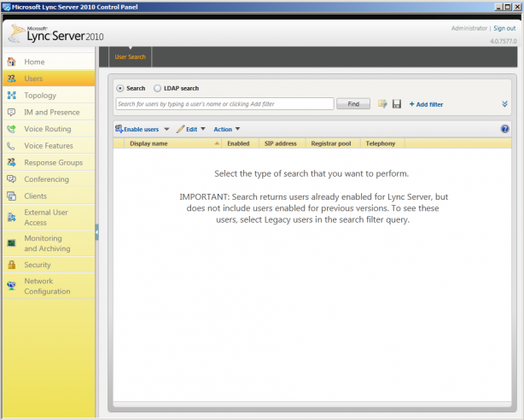524x420 pixels.
Task: Click the Telephony column header
Action: click(381, 143)
